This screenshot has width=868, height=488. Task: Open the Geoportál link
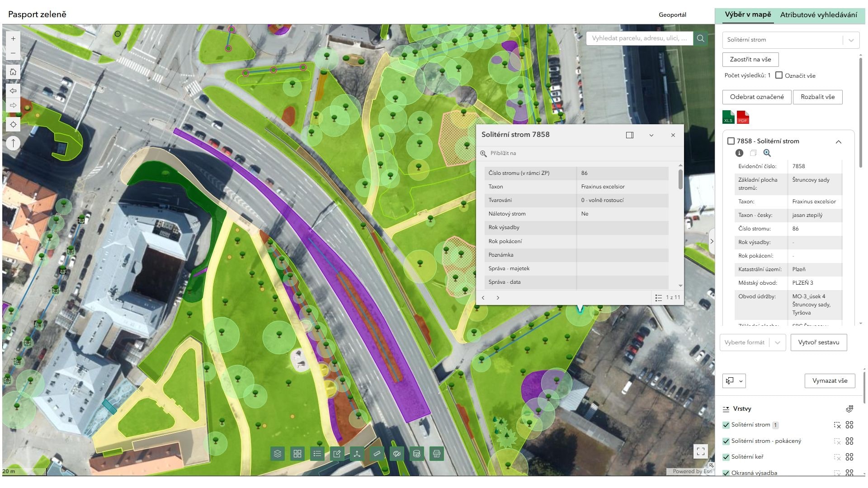coord(672,14)
